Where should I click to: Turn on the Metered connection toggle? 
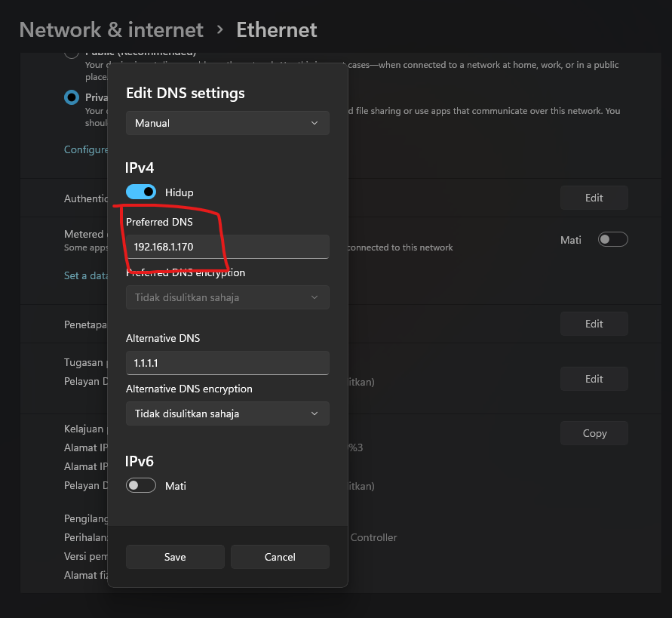(x=612, y=240)
